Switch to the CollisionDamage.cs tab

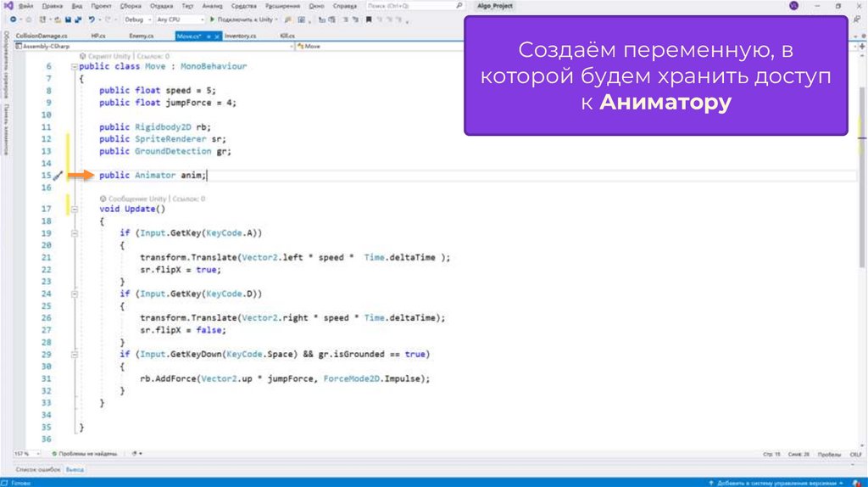click(x=42, y=36)
